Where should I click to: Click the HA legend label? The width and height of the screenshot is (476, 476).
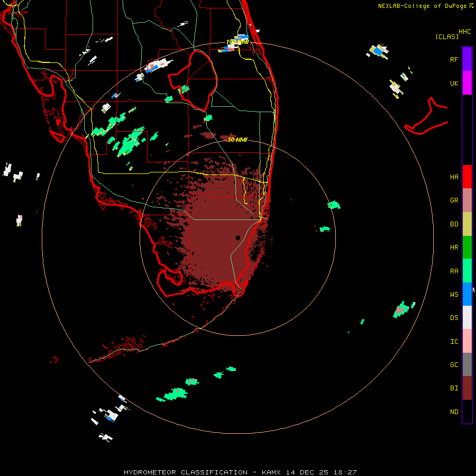(454, 177)
